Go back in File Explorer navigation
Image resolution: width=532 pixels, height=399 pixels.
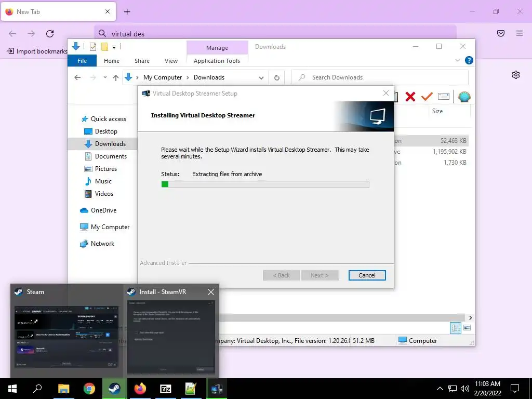click(77, 77)
